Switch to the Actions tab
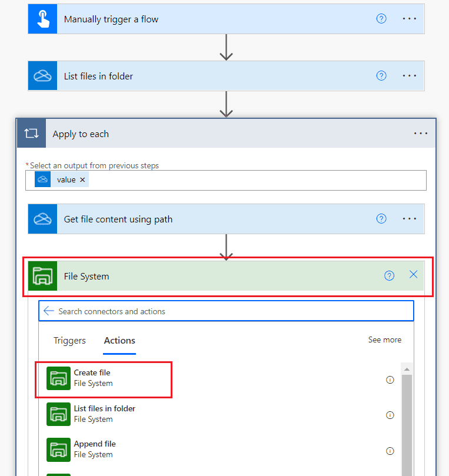 (x=119, y=341)
